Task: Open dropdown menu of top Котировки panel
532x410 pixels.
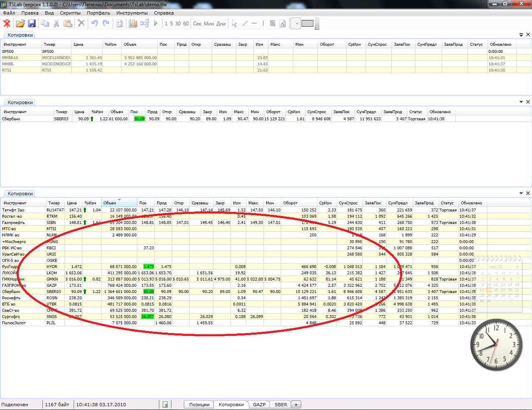Action: tap(521, 35)
